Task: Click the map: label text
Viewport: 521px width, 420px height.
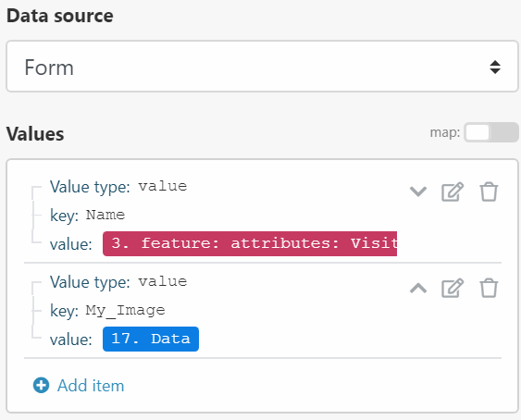Action: coord(445,132)
